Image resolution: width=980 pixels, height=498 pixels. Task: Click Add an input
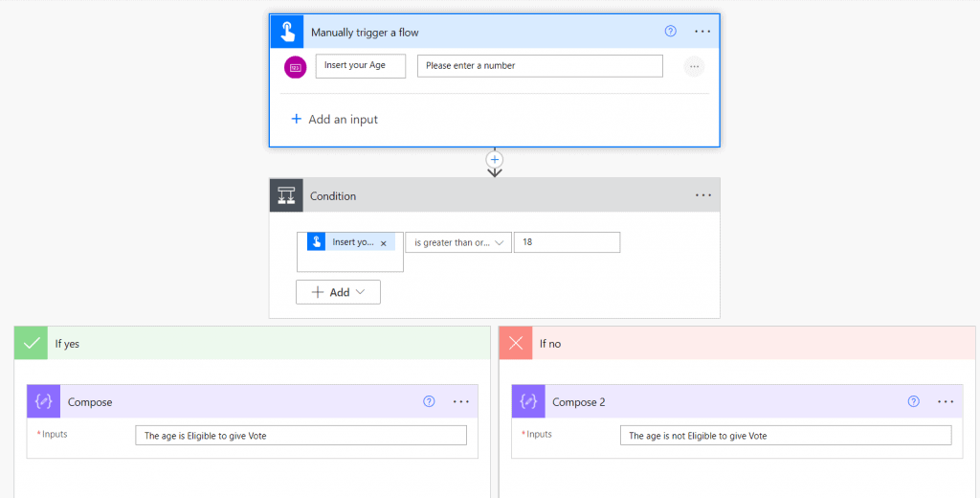[x=334, y=119]
